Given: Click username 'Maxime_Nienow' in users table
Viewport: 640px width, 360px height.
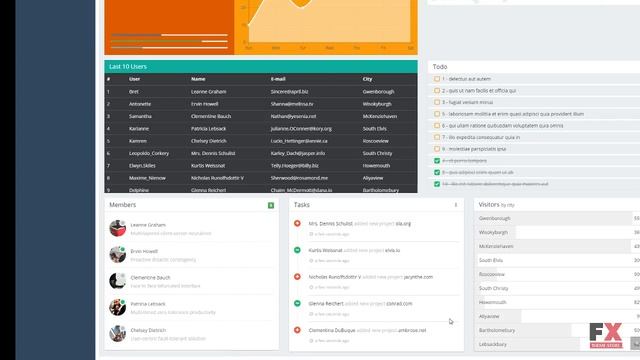Looking at the screenshot, I should point(147,178).
